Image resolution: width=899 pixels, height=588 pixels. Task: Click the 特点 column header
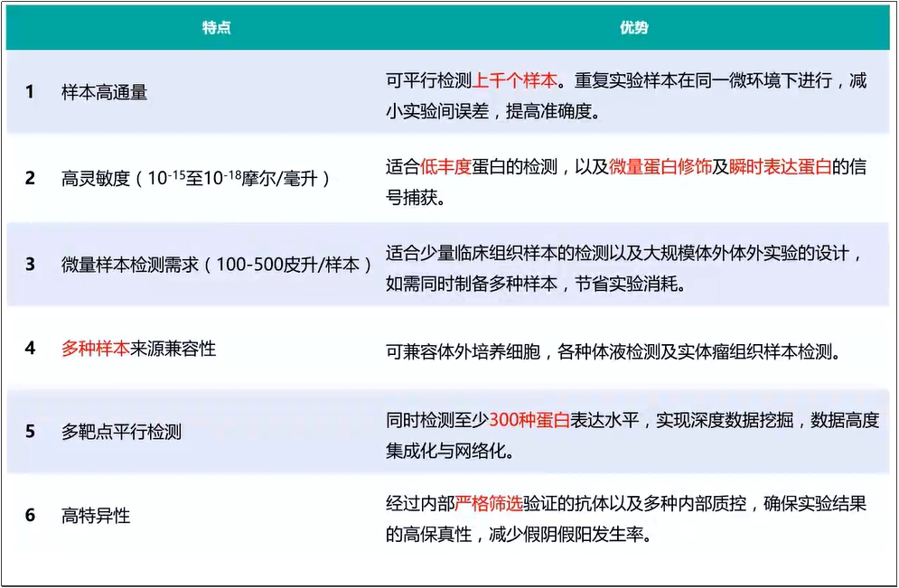[216, 28]
